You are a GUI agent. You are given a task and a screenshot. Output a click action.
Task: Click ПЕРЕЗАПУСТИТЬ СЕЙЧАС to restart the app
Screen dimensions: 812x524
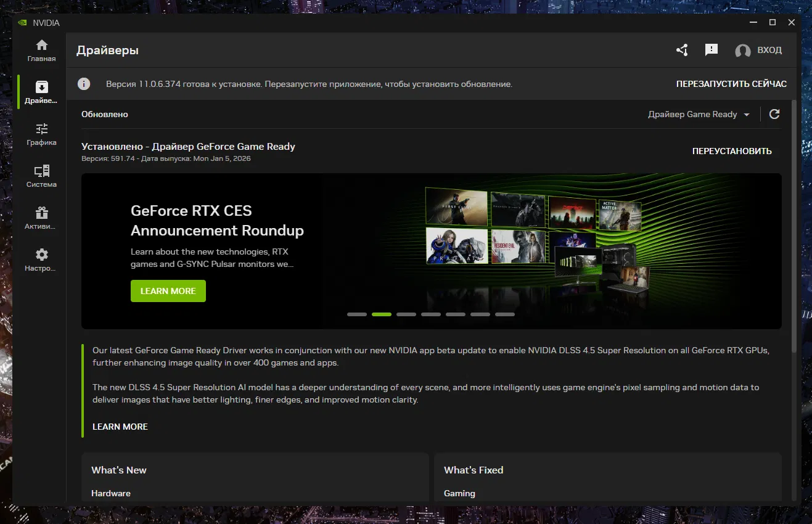[x=731, y=84]
